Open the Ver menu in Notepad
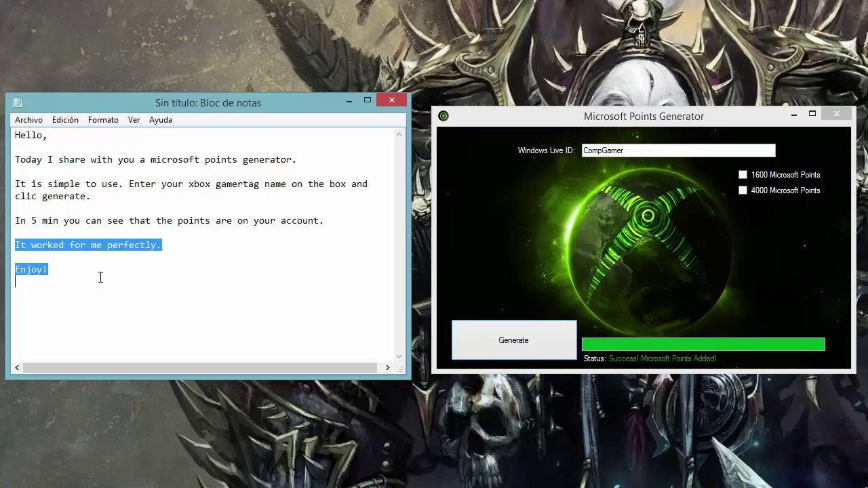Viewport: 868px width, 488px height. (x=134, y=120)
